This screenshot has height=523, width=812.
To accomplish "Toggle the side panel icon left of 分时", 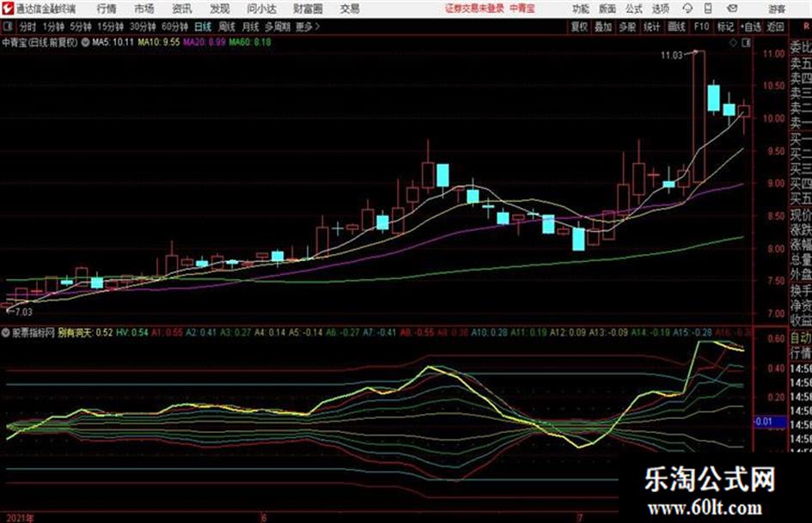I will (x=8, y=27).
